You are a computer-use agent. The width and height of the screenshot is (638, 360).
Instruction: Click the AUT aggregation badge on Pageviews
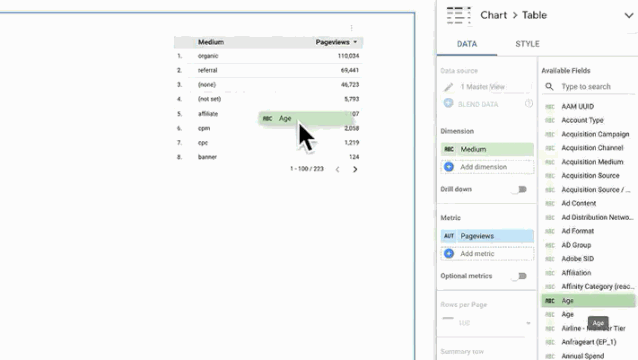pyautogui.click(x=449, y=236)
